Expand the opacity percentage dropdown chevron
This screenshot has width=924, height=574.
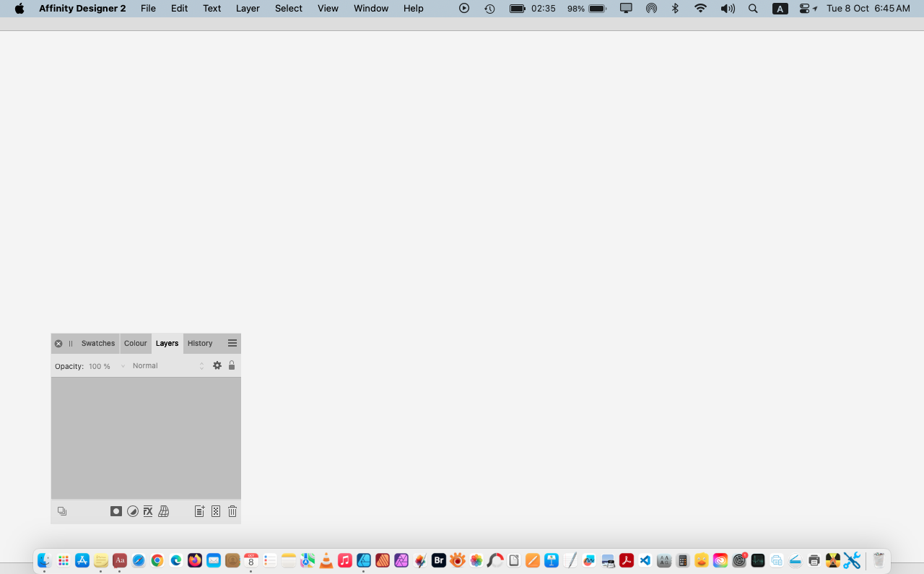pyautogui.click(x=123, y=366)
